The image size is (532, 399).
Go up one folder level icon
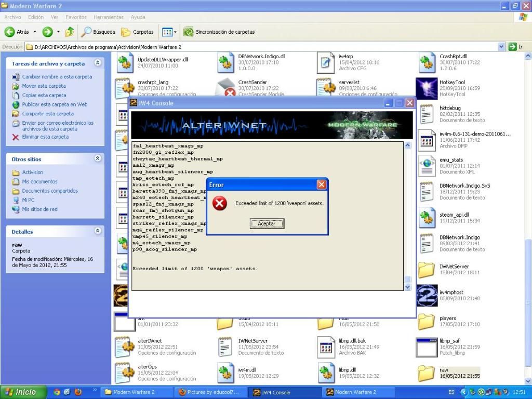tap(70, 32)
